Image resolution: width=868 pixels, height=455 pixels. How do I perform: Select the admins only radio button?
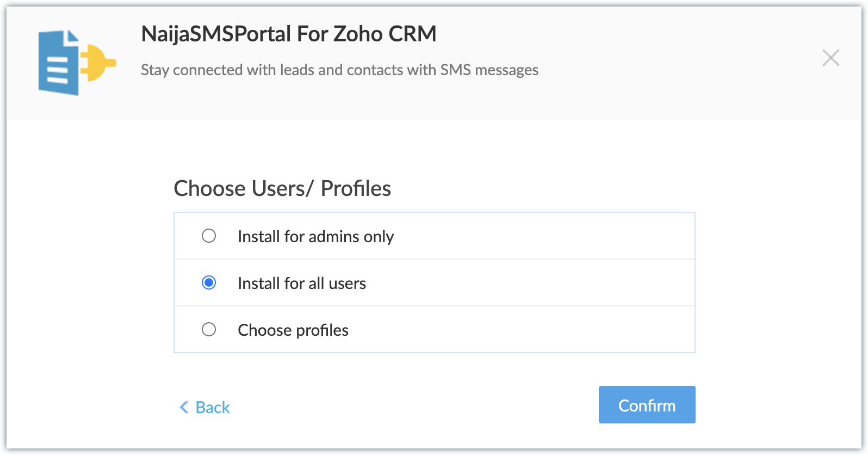pyautogui.click(x=209, y=236)
